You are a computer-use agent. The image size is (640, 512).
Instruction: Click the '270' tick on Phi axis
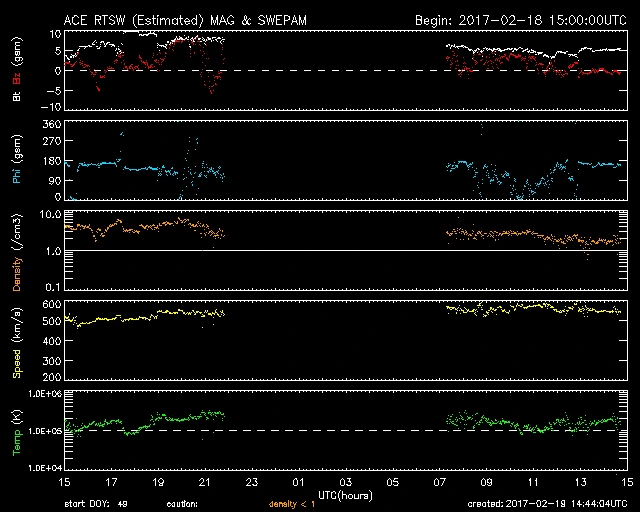click(51, 141)
